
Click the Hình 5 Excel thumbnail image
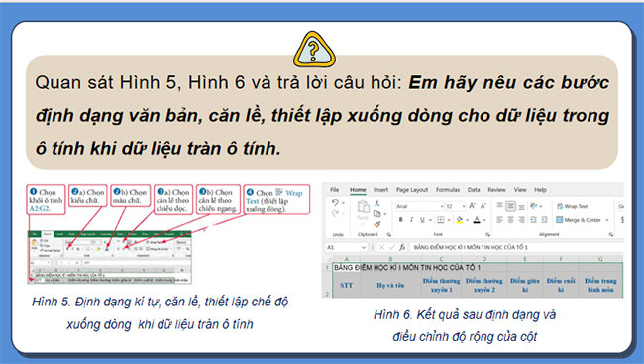(110, 257)
